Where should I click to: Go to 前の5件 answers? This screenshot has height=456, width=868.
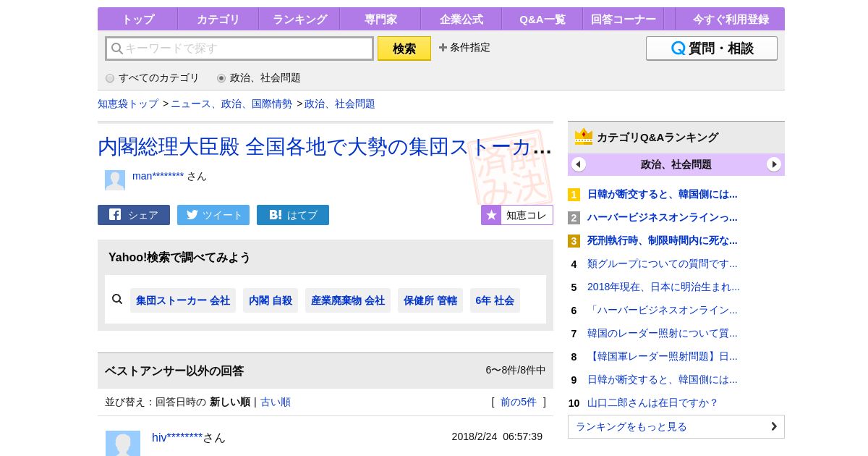(x=519, y=402)
